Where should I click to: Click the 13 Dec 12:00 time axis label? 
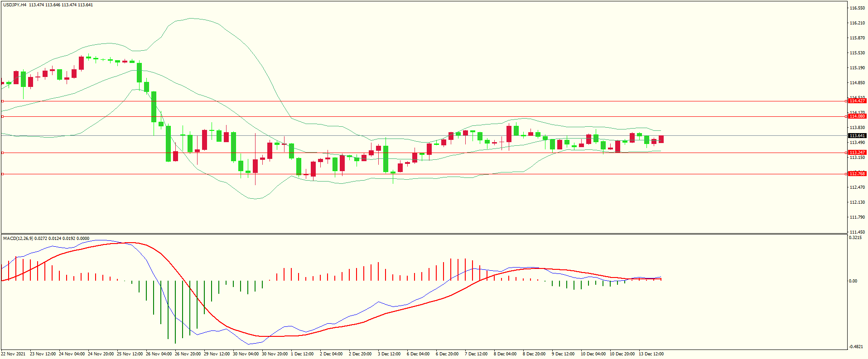(651, 354)
